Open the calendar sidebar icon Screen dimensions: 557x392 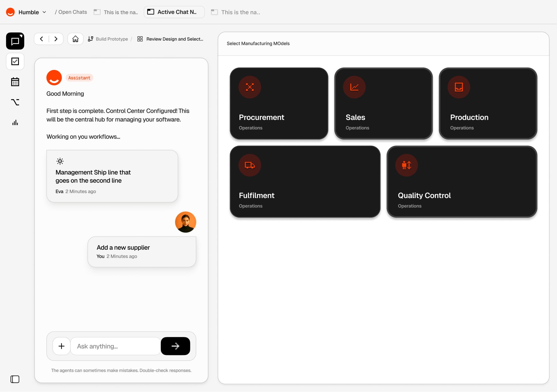point(15,82)
